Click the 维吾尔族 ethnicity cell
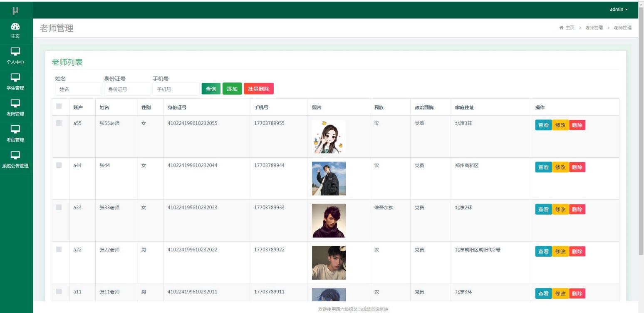 (384, 207)
